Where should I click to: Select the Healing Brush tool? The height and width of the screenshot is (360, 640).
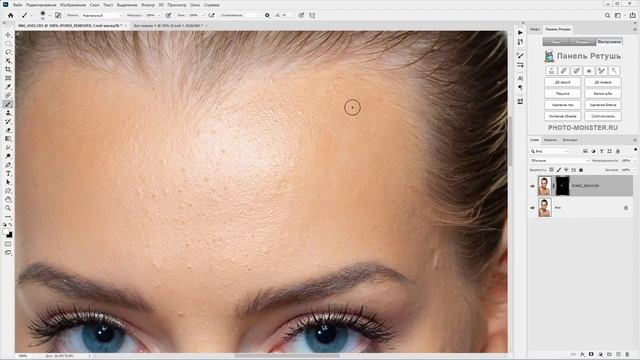[x=8, y=95]
